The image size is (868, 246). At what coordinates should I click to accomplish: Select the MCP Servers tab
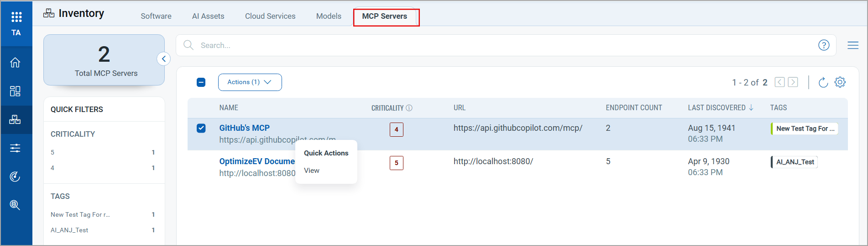(x=385, y=16)
